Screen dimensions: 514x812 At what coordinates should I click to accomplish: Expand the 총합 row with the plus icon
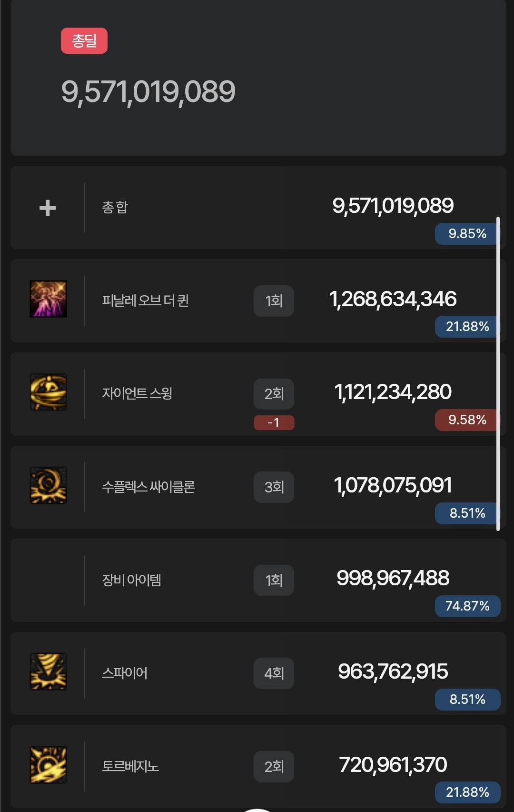pyautogui.click(x=48, y=208)
